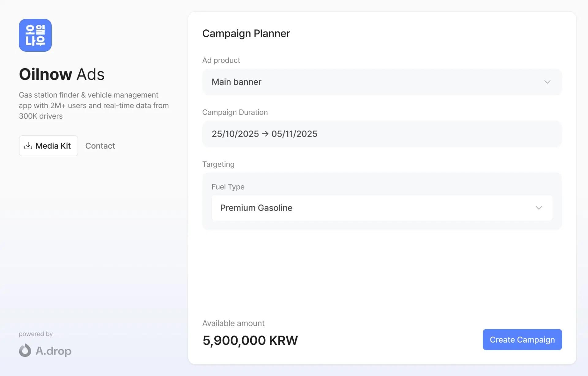Click the powered by text
This screenshot has width=588, height=376.
coord(36,334)
